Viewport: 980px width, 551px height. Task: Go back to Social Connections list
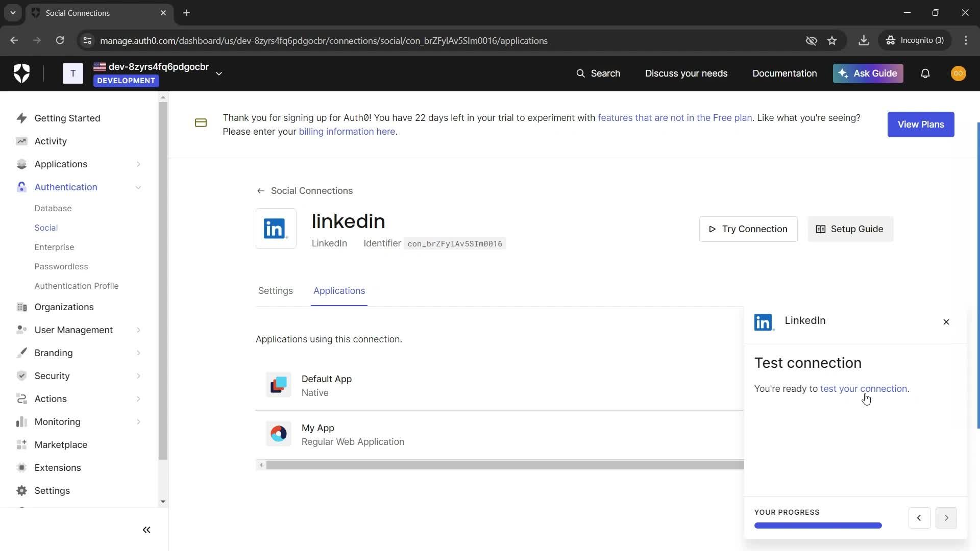[x=305, y=191]
